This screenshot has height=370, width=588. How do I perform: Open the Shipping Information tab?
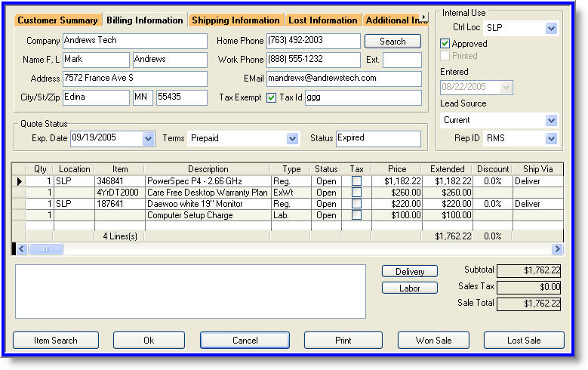pyautogui.click(x=236, y=20)
